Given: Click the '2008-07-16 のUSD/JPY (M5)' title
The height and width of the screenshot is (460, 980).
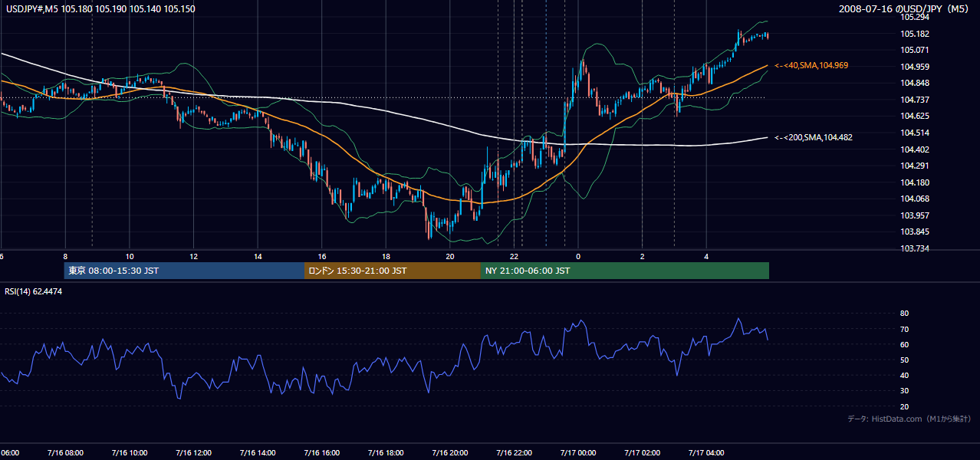Looking at the screenshot, I should point(905,8).
